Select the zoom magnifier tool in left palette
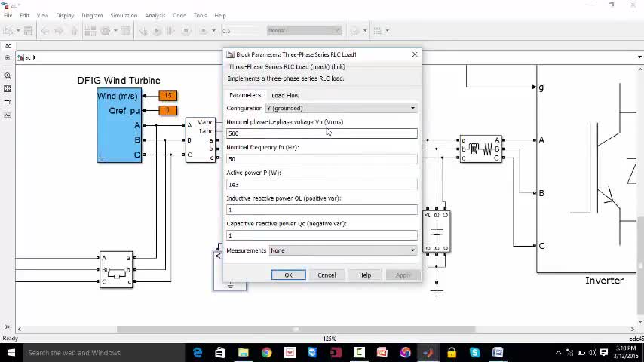Screen dimensions: 644x362 [8, 75]
